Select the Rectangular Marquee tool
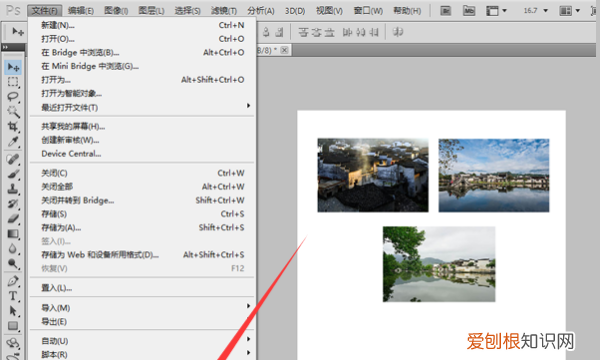 pos(13,82)
